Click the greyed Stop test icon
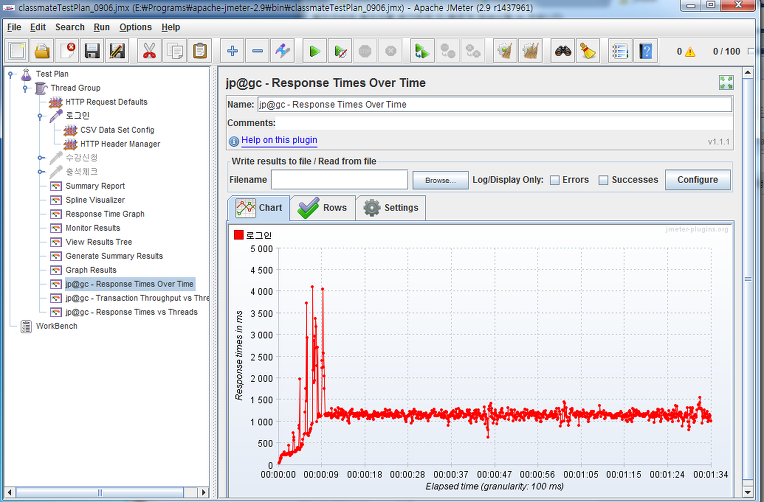 (365, 51)
